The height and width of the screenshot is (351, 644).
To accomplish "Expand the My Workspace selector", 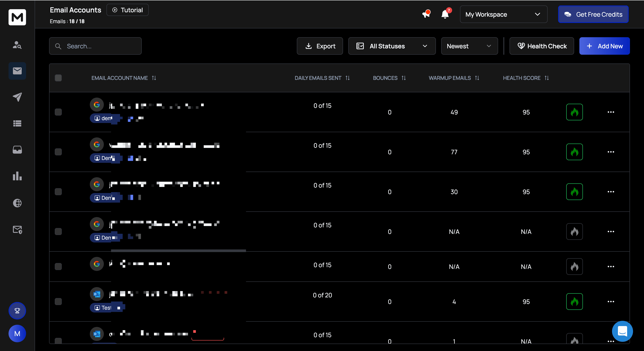I will [503, 14].
